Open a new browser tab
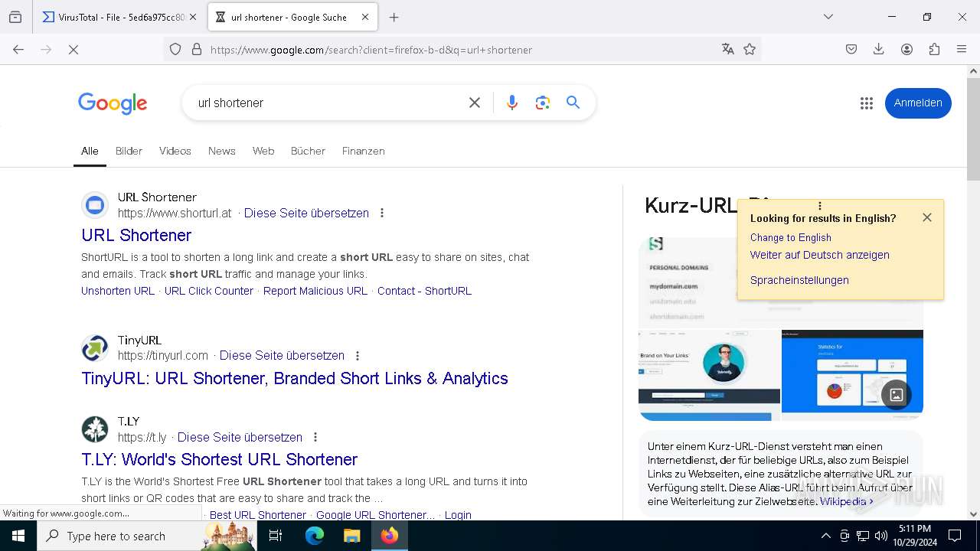The height and width of the screenshot is (551, 980). [394, 17]
